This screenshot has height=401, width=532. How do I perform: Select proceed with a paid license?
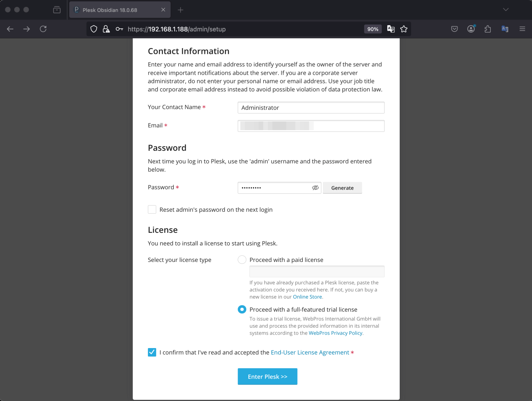(242, 259)
